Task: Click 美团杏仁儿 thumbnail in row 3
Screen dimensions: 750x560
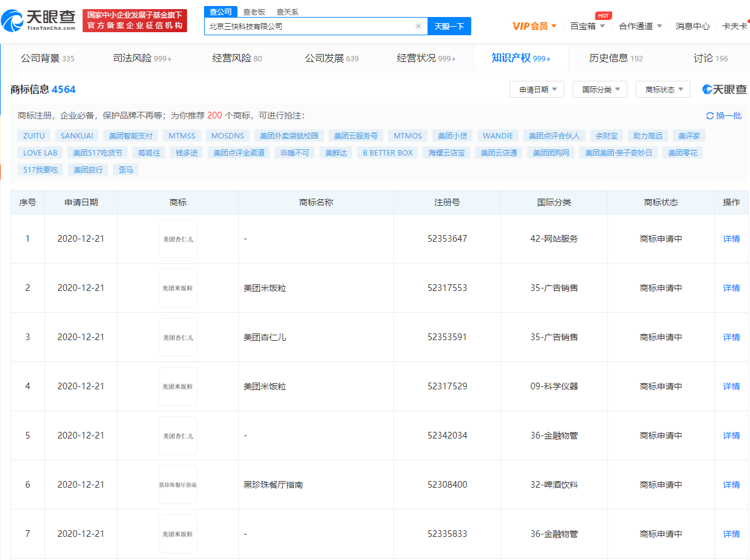Action: [x=178, y=337]
